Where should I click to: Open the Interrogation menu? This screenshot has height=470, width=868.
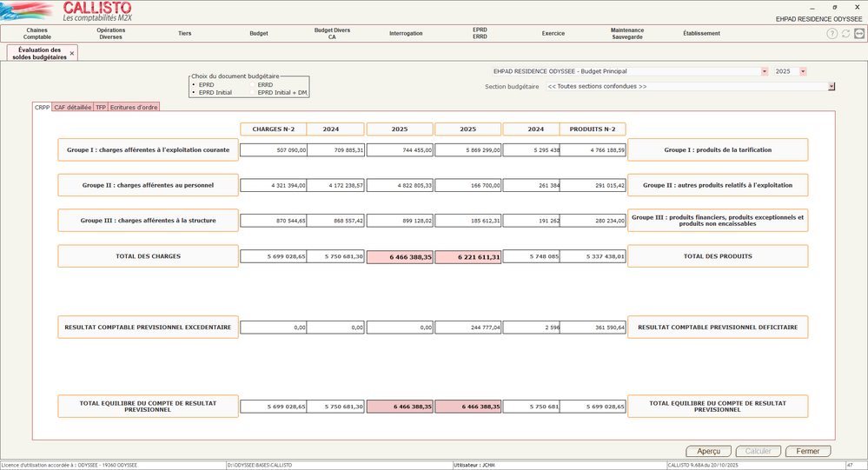[x=406, y=34]
